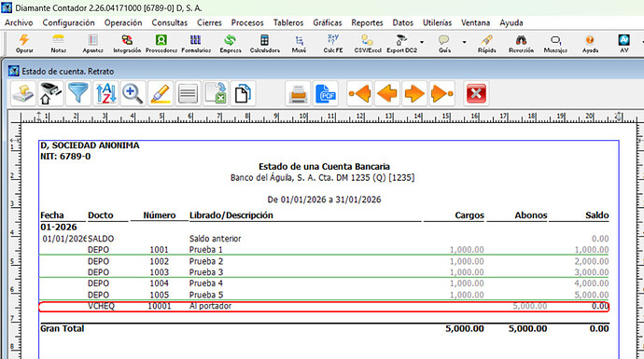Click the 'Prueba 3' description text
The image size is (644, 359).
coord(206,272)
